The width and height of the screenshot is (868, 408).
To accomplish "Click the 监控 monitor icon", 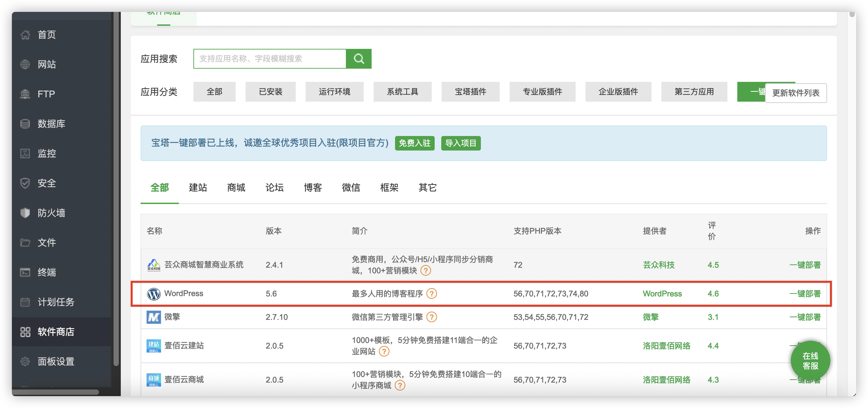I will 25,153.
